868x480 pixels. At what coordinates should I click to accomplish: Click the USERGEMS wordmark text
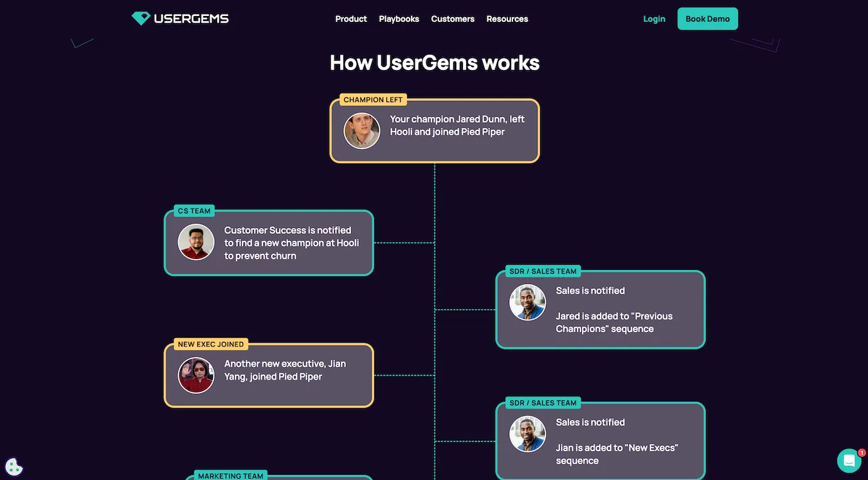[x=191, y=19]
